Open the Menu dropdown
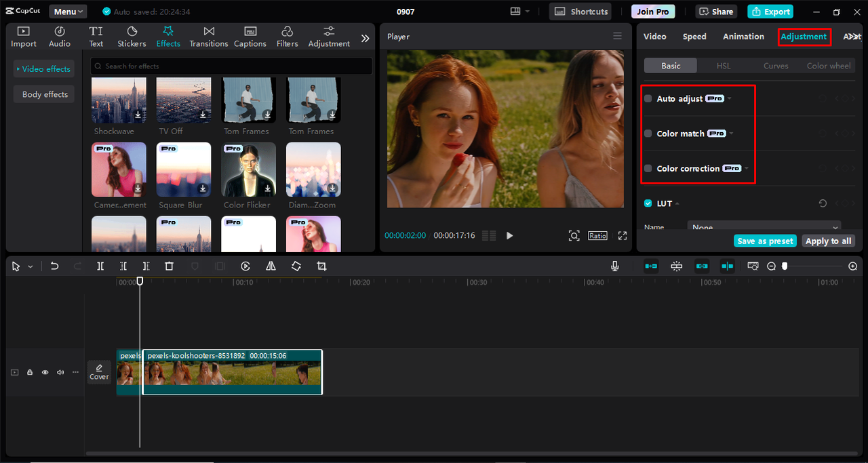868x463 pixels. click(x=68, y=12)
